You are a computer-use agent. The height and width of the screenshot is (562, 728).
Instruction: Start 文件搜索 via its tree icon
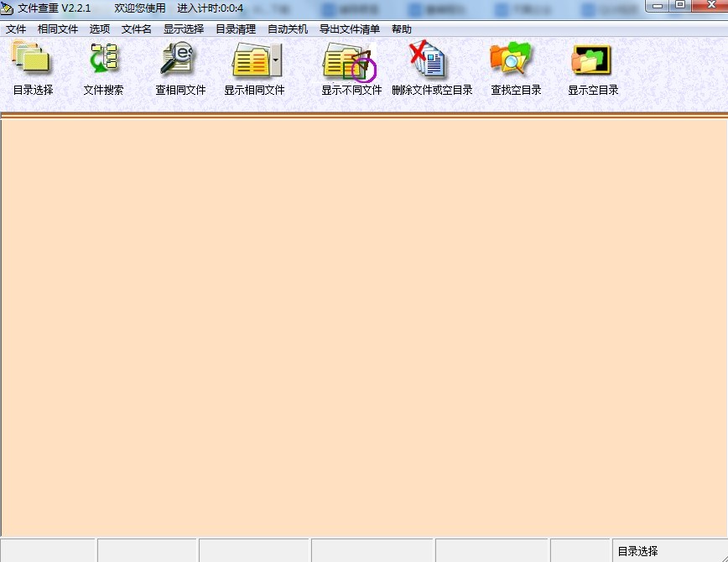tap(103, 58)
